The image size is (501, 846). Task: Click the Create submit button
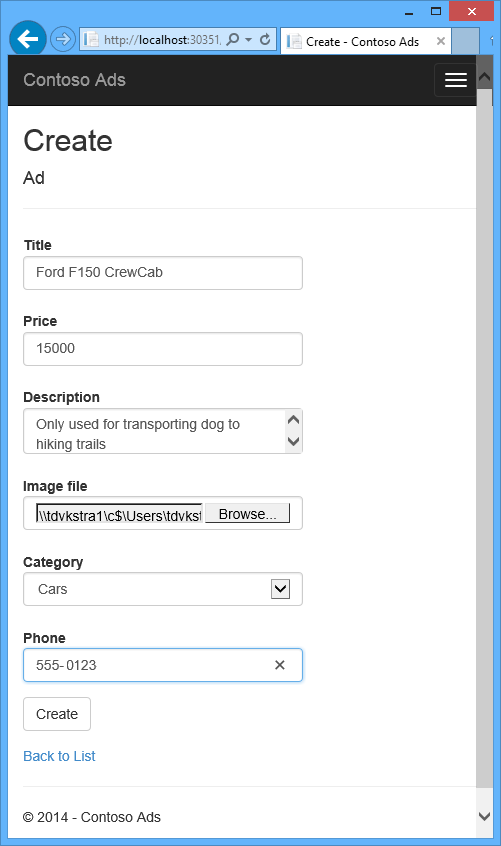click(x=57, y=714)
